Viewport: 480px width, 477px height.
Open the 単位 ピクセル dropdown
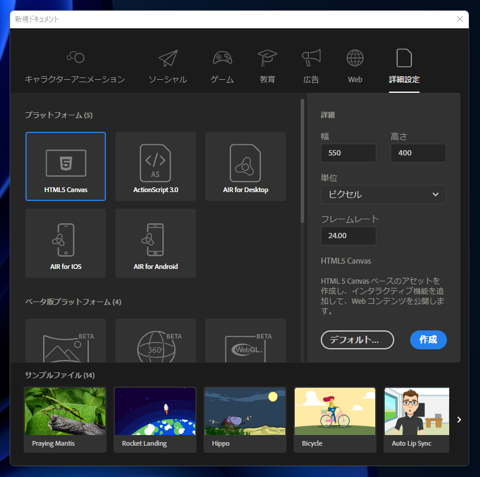383,194
